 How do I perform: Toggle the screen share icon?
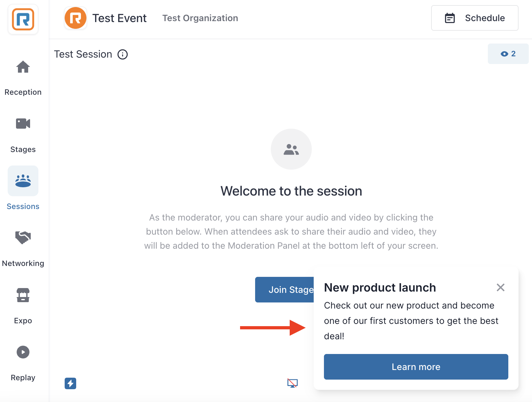point(293,383)
